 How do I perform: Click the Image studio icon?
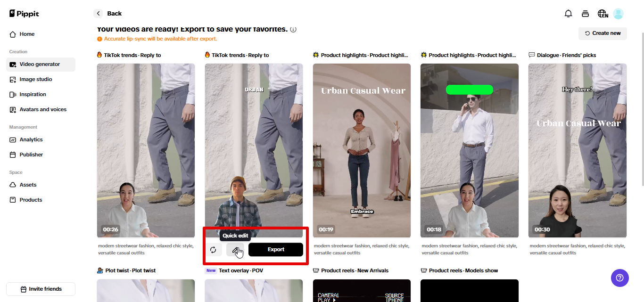point(13,79)
